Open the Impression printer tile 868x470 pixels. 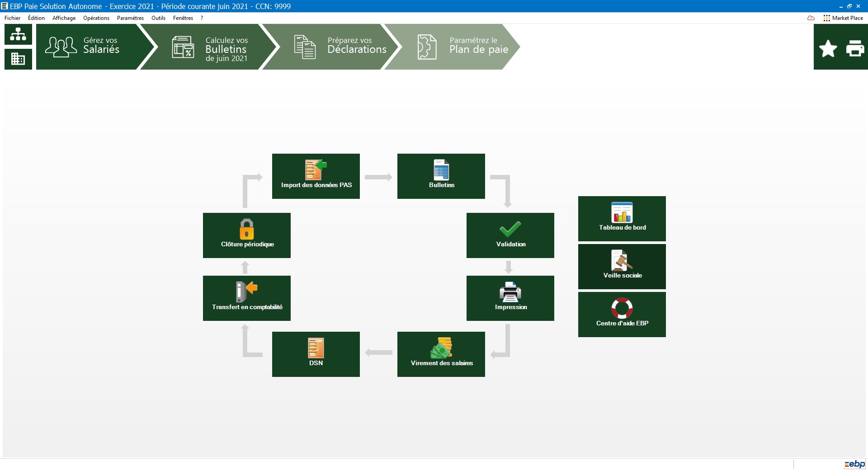point(510,298)
